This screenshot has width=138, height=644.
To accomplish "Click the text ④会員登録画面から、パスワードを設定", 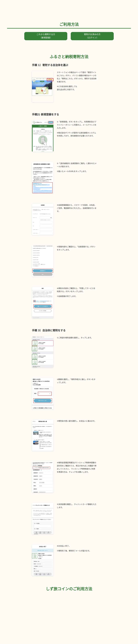I will point(77,208).
